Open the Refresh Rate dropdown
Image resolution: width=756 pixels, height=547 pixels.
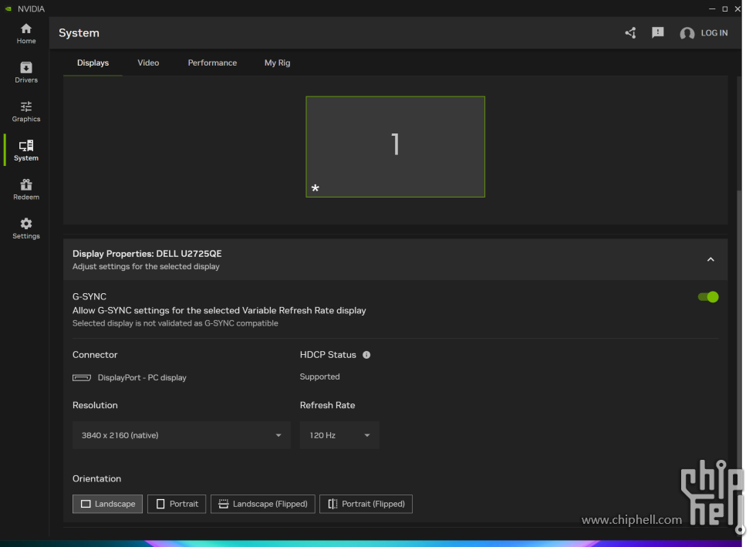(339, 436)
